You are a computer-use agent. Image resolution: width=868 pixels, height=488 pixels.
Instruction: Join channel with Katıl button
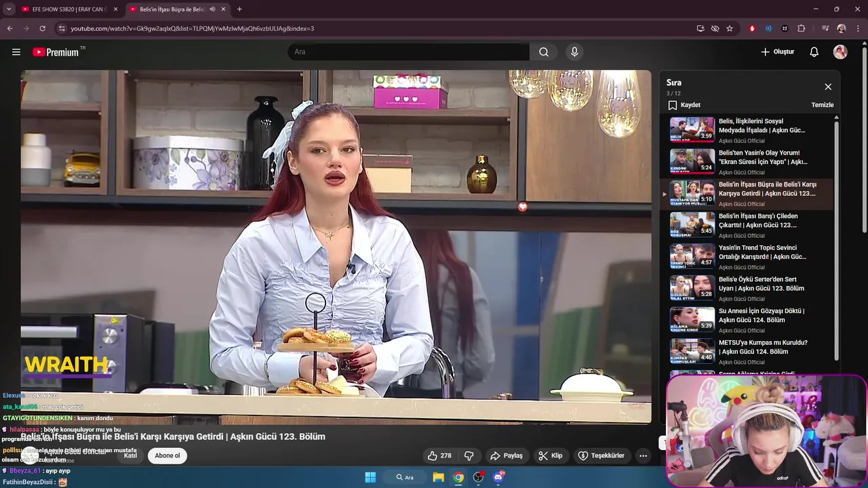130,455
